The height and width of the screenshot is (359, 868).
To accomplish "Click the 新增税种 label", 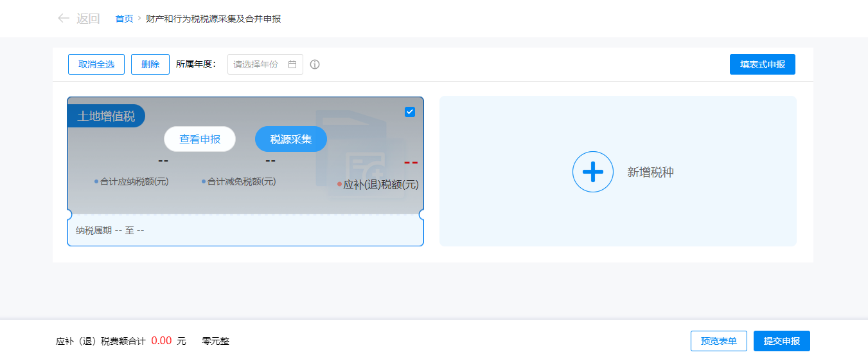I will [x=650, y=172].
